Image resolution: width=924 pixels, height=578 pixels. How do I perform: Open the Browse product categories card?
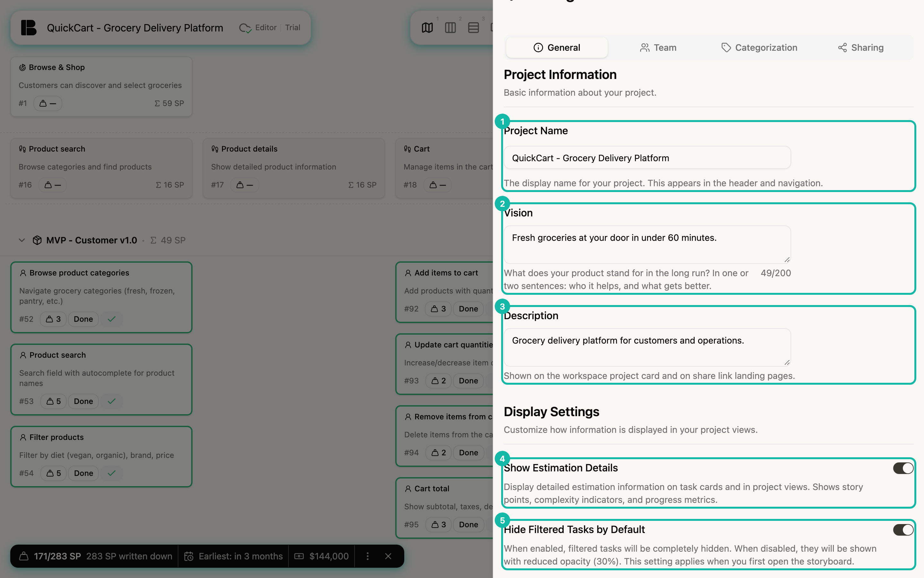pyautogui.click(x=101, y=297)
